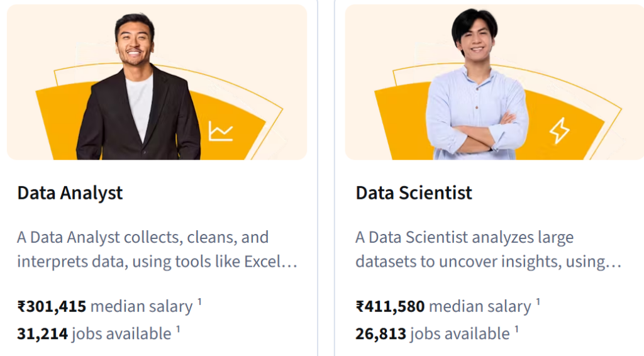The image size is (644, 356).
Task: Click the ₹301,415 salary figure
Action: [52, 306]
